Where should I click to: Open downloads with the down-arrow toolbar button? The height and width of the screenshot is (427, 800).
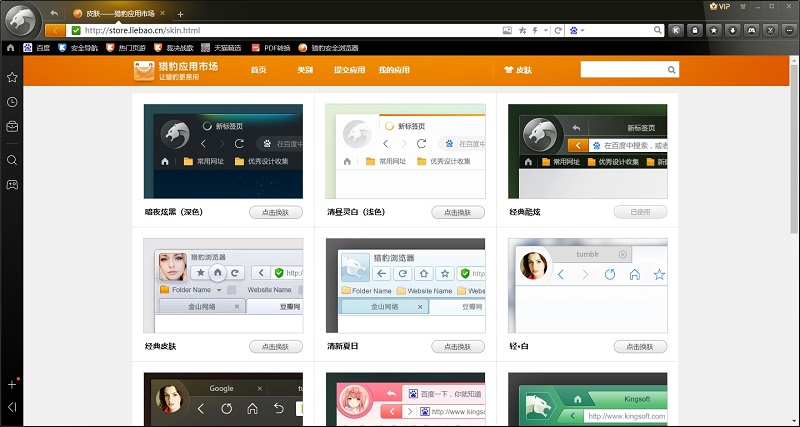click(733, 31)
